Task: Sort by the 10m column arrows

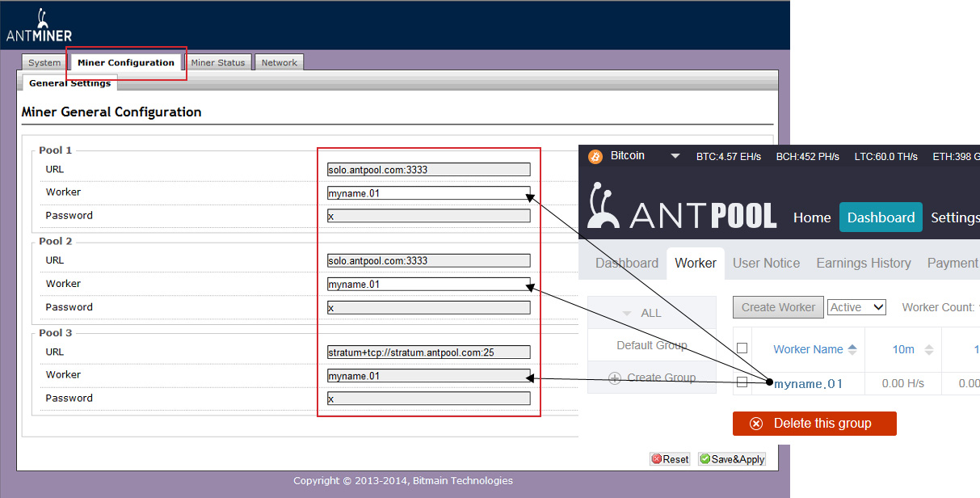Action: point(928,349)
